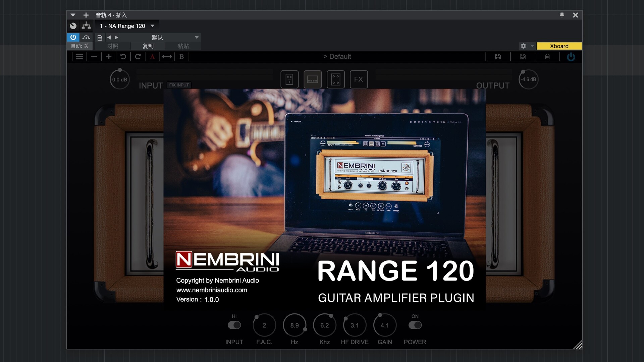Click the plus zoom-in icon in plugin toolbar
This screenshot has width=644, height=362.
pyautogui.click(x=109, y=57)
